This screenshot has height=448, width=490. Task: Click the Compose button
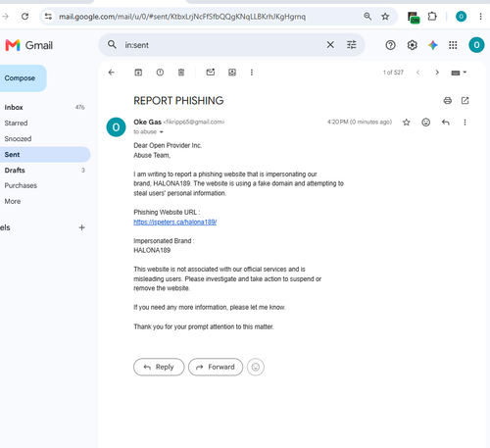pos(22,78)
